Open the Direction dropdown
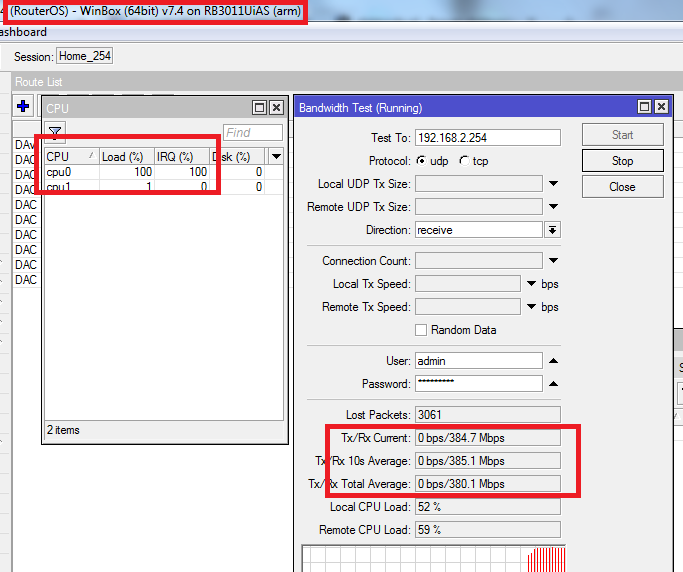The width and height of the screenshot is (683, 572). point(552,230)
